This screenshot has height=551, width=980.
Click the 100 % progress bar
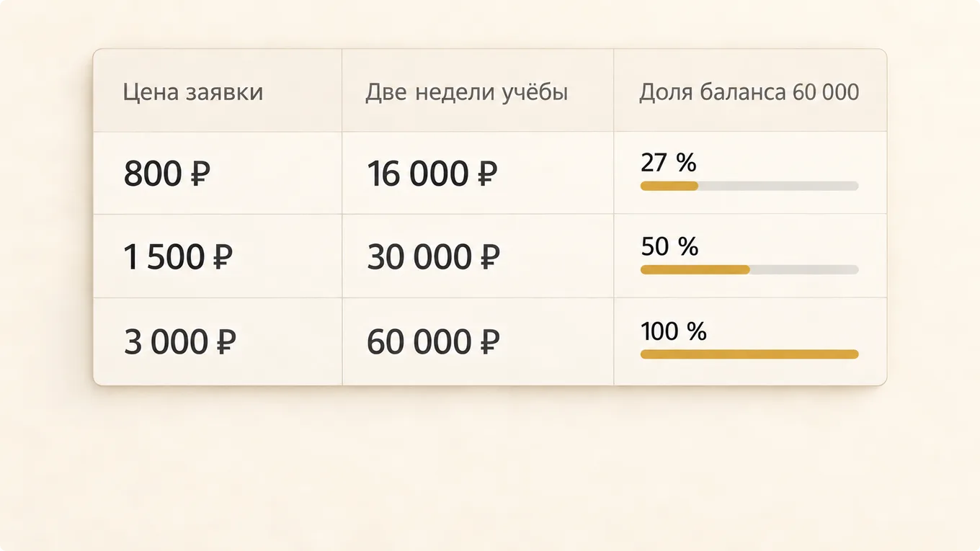pos(749,354)
